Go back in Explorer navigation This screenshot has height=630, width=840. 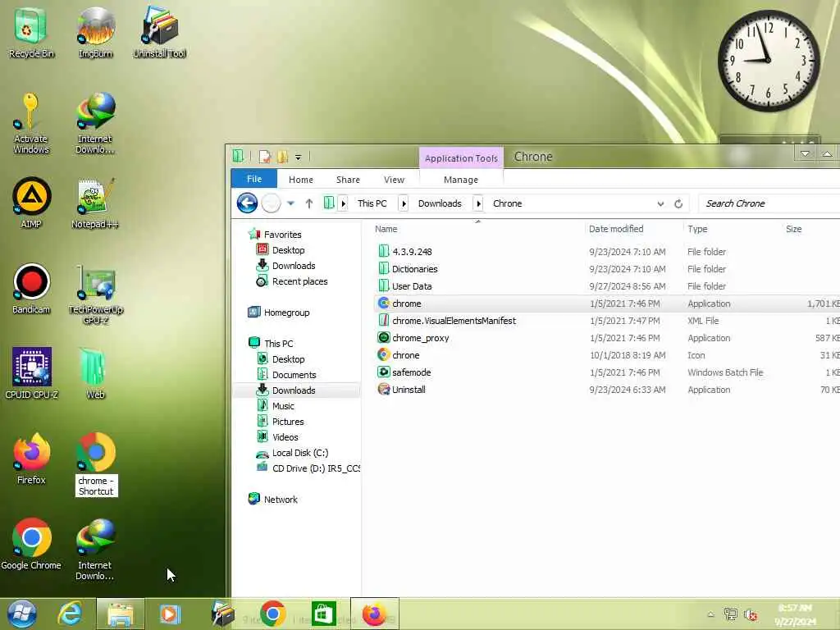coord(247,203)
